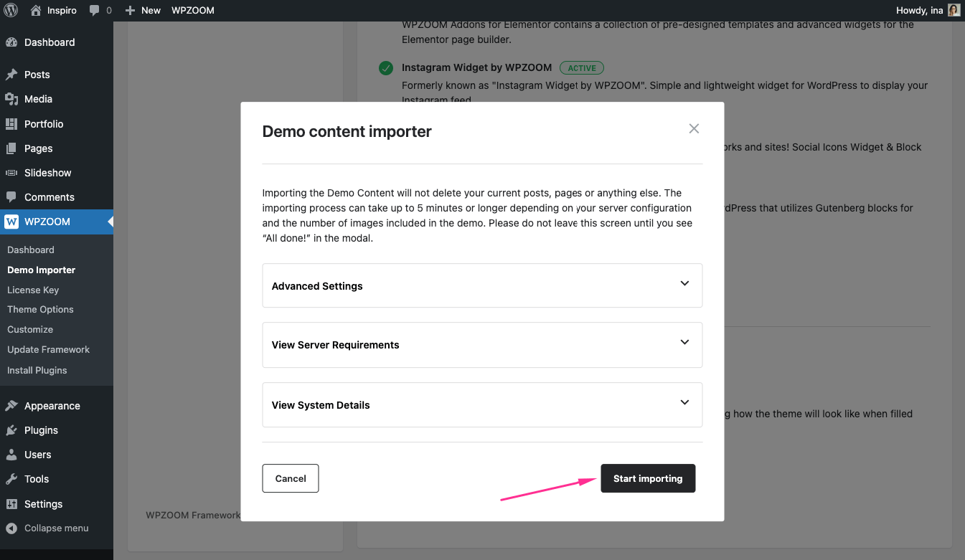Open the Appearance menu label

click(52, 406)
